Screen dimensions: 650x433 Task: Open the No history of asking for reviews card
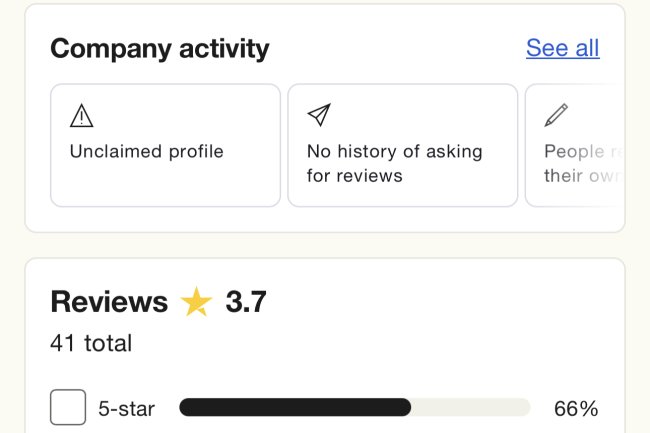tap(402, 146)
